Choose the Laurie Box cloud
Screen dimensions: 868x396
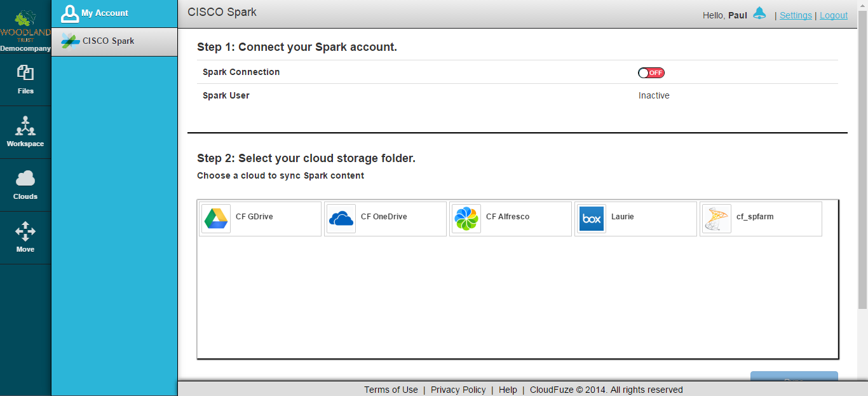pyautogui.click(x=635, y=219)
